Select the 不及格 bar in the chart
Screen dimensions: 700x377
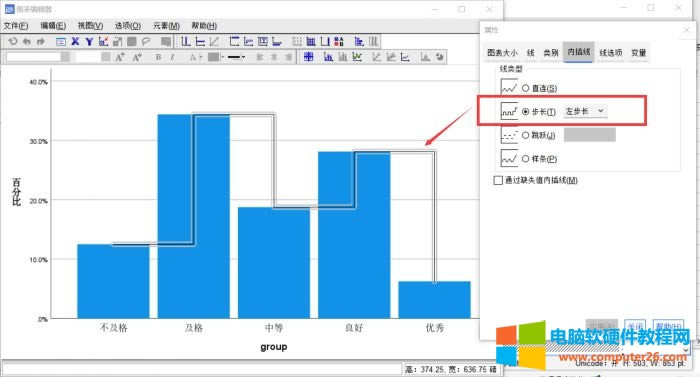113,281
